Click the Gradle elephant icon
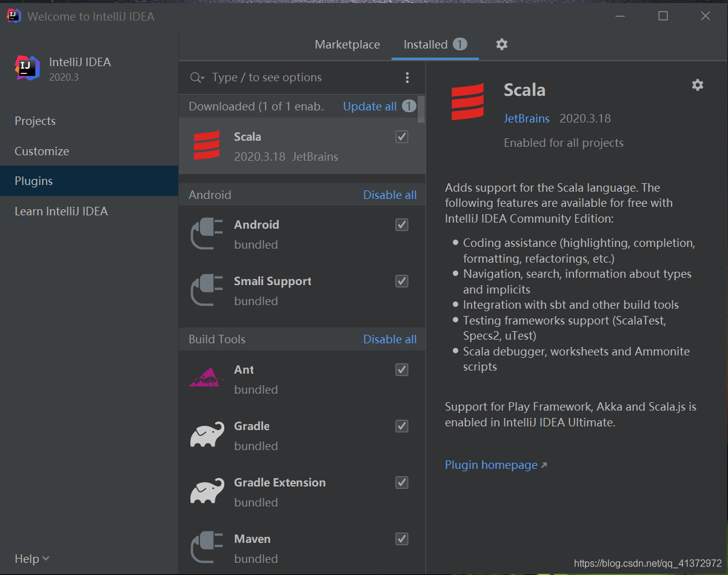The image size is (728, 575). [207, 435]
